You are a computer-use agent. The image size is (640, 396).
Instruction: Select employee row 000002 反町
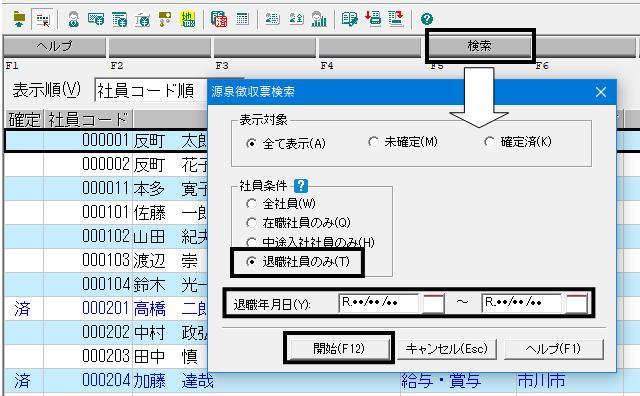tap(106, 165)
